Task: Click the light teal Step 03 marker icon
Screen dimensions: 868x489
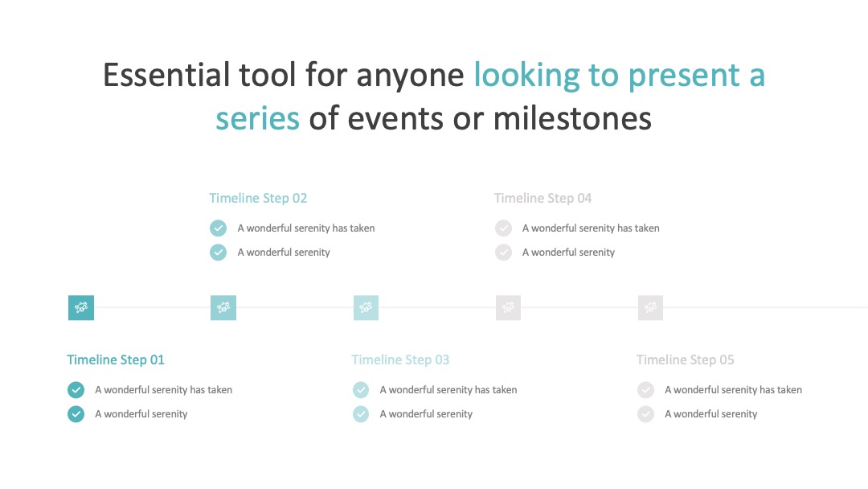Action: coord(366,307)
